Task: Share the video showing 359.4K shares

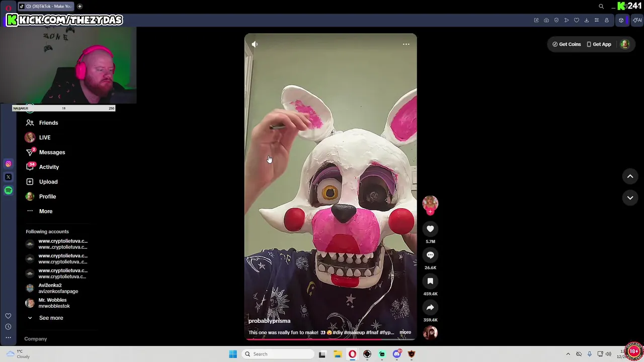Action: point(430,308)
